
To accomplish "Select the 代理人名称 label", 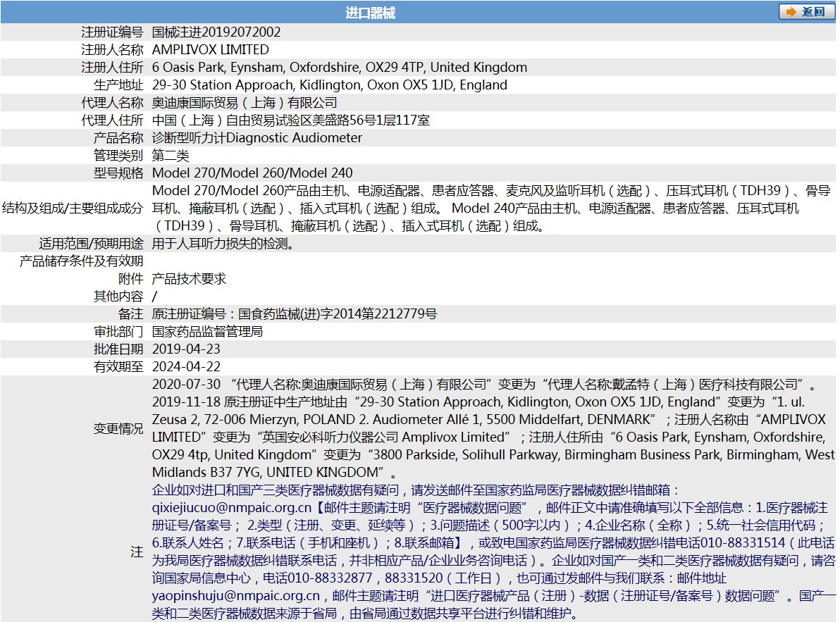I will (112, 103).
